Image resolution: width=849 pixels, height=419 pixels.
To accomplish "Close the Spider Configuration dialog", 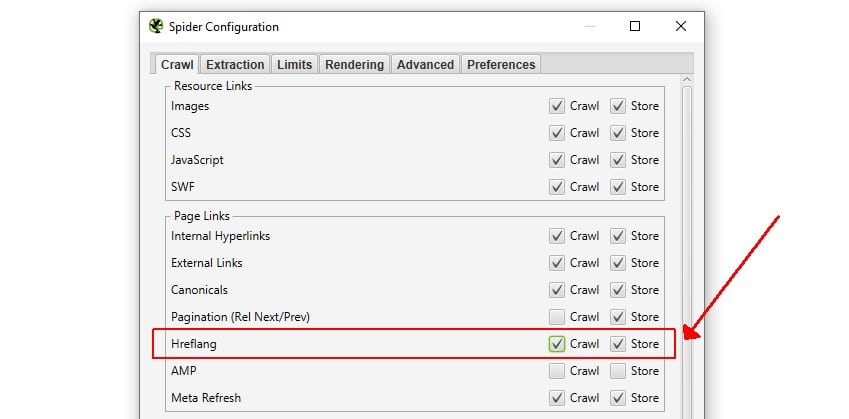I will click(680, 27).
